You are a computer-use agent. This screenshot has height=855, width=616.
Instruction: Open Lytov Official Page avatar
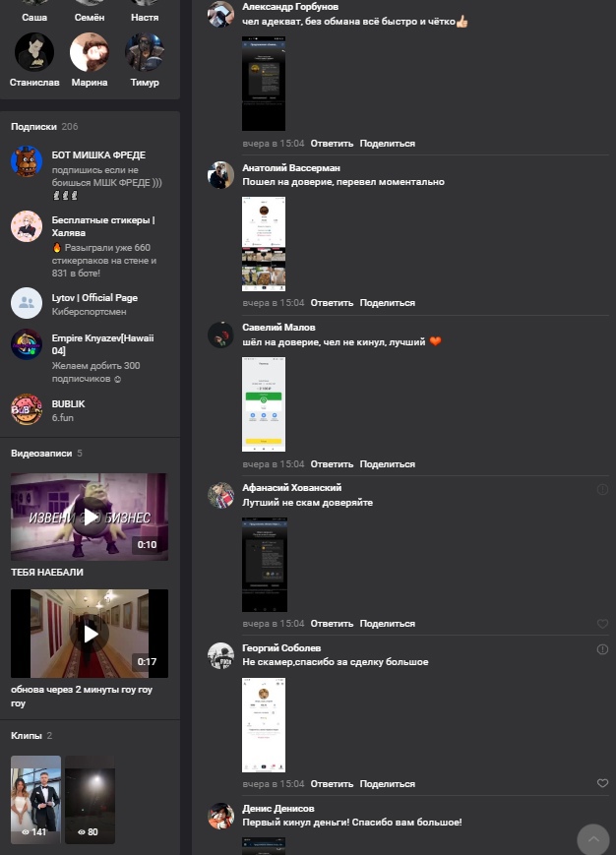(27, 303)
